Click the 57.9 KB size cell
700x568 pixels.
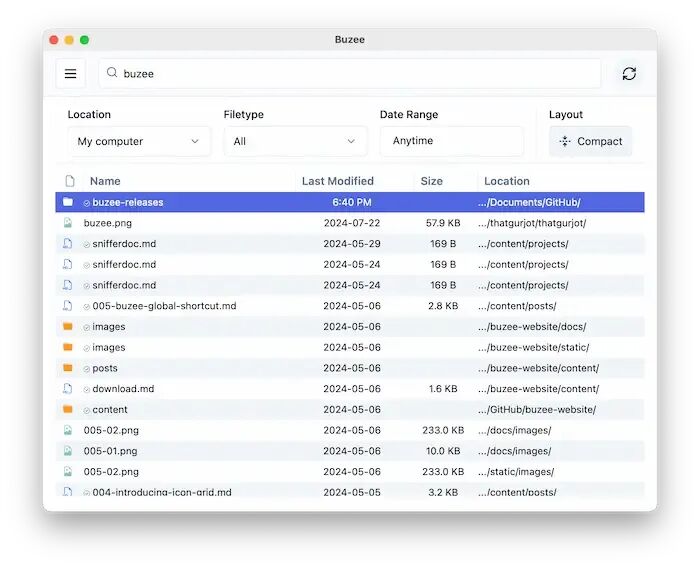443,223
